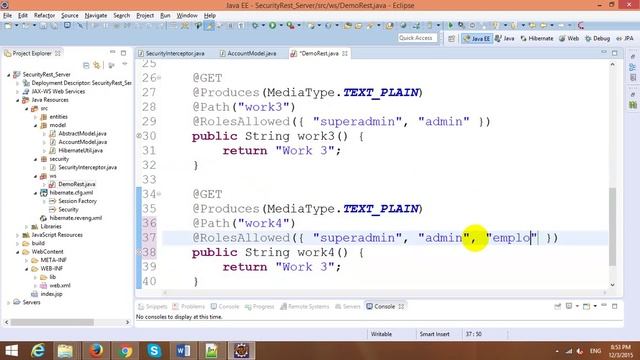
Task: Open the Navigate menu
Action: pos(96,16)
